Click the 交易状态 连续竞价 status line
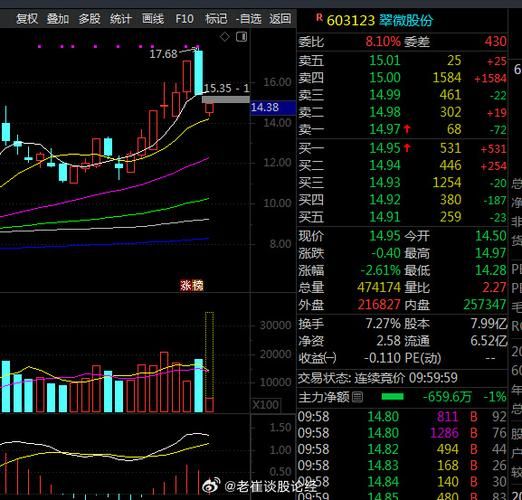 [x=378, y=378]
